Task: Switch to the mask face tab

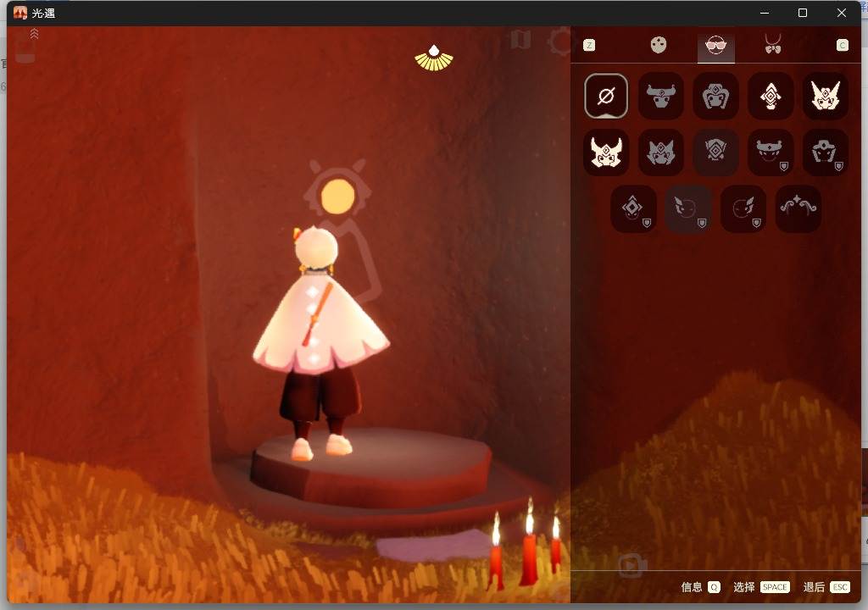Action: [x=658, y=45]
